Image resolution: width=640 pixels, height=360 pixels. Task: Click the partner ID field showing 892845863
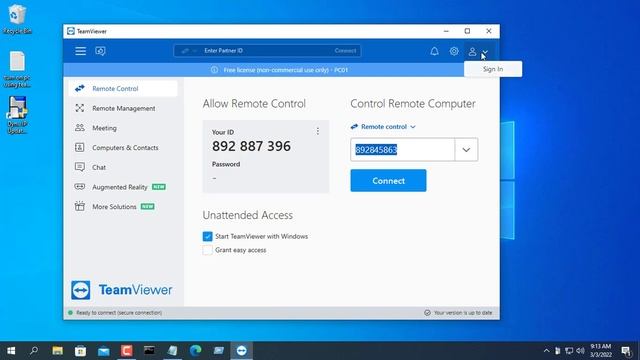402,150
